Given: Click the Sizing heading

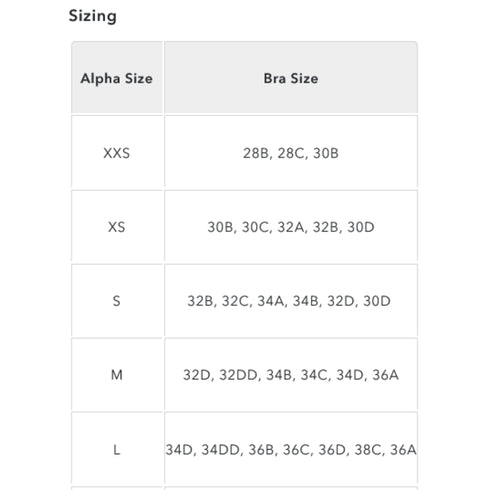Looking at the screenshot, I should click(x=93, y=16).
